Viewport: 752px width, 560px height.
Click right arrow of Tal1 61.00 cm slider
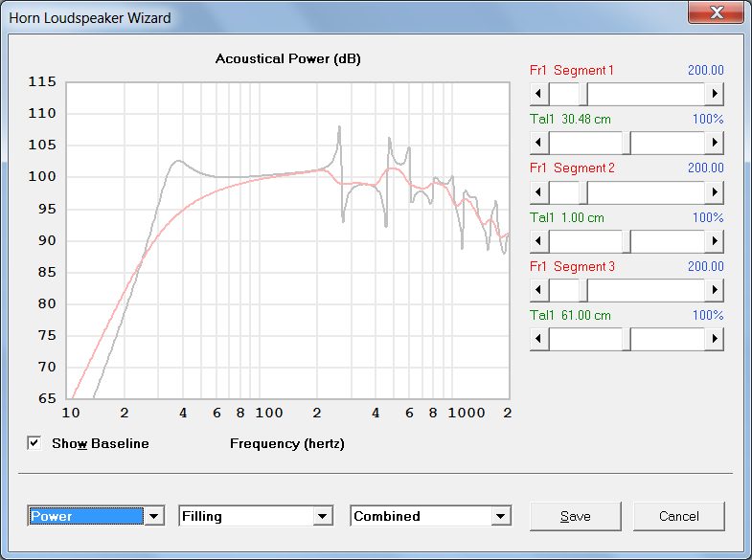click(714, 339)
